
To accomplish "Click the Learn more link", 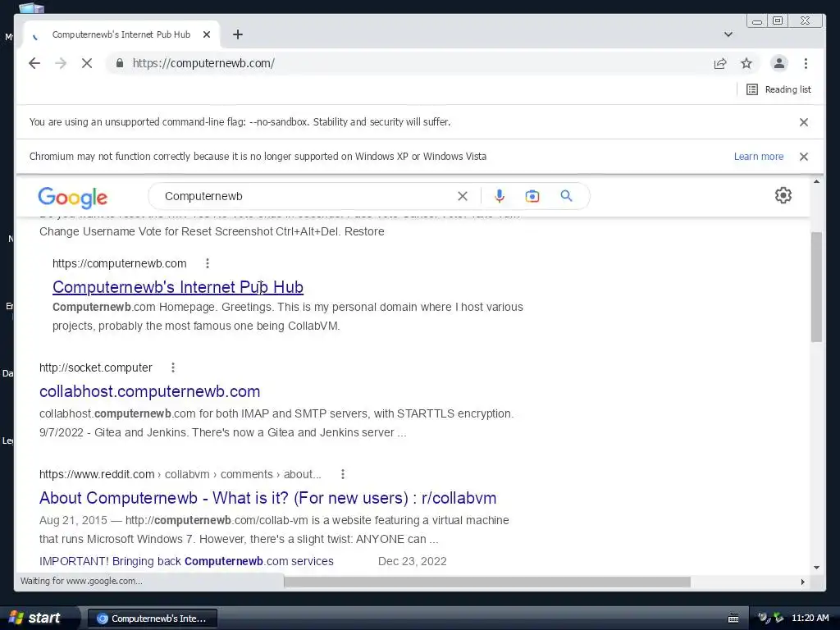I will 759,157.
